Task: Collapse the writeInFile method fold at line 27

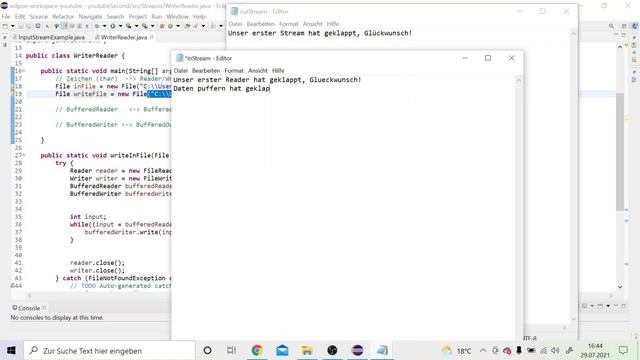Action: coord(24,155)
